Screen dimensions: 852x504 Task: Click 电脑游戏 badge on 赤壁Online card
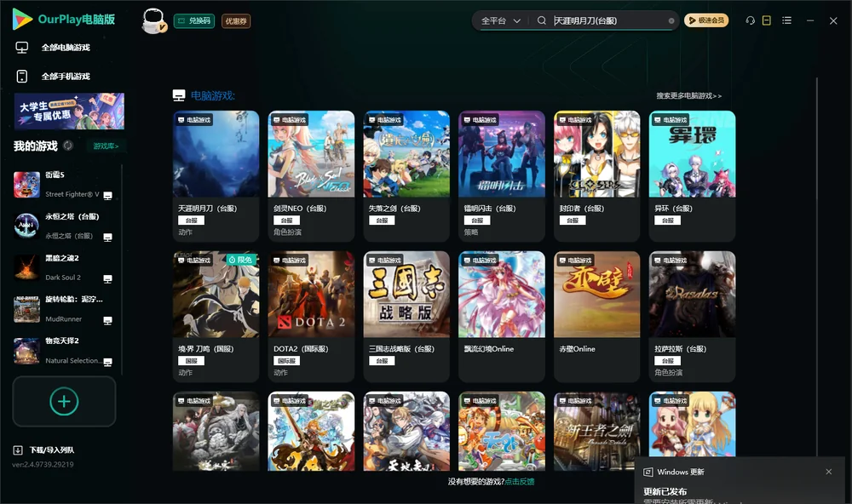click(x=575, y=261)
